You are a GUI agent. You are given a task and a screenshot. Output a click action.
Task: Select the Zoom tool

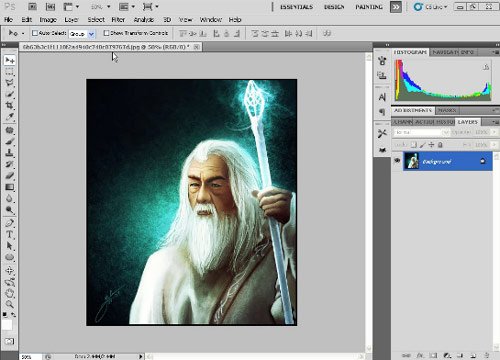point(10,304)
